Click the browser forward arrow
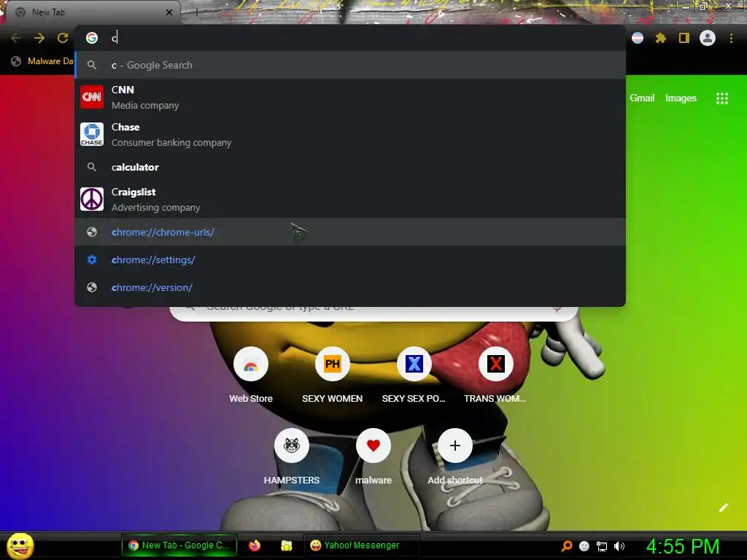Viewport: 747px width, 560px height. coord(39,38)
